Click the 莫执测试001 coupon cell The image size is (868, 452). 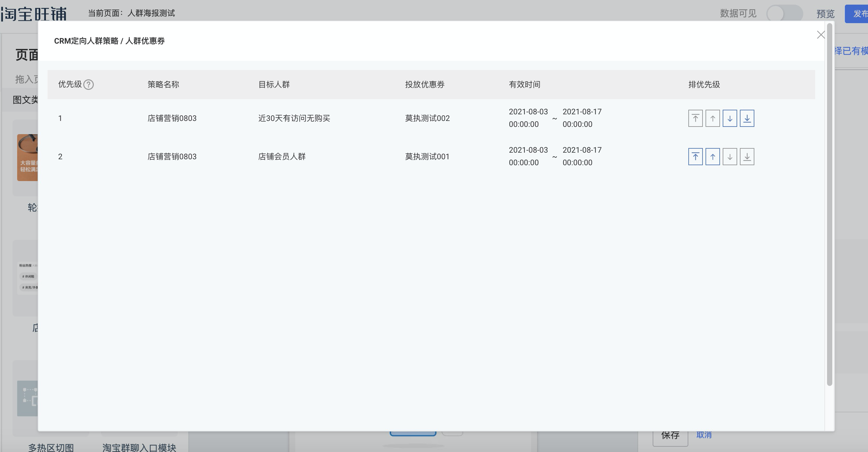[427, 157]
